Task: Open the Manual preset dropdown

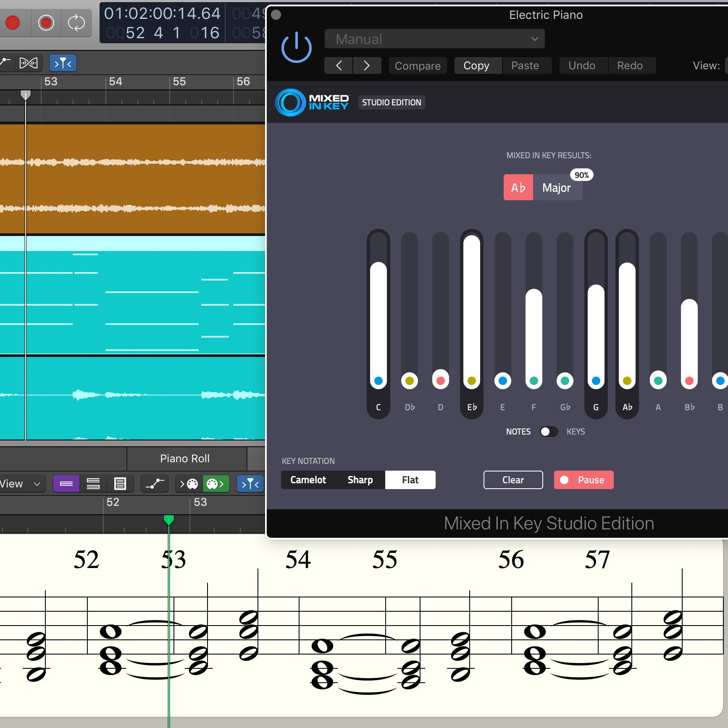Action: 434,39
